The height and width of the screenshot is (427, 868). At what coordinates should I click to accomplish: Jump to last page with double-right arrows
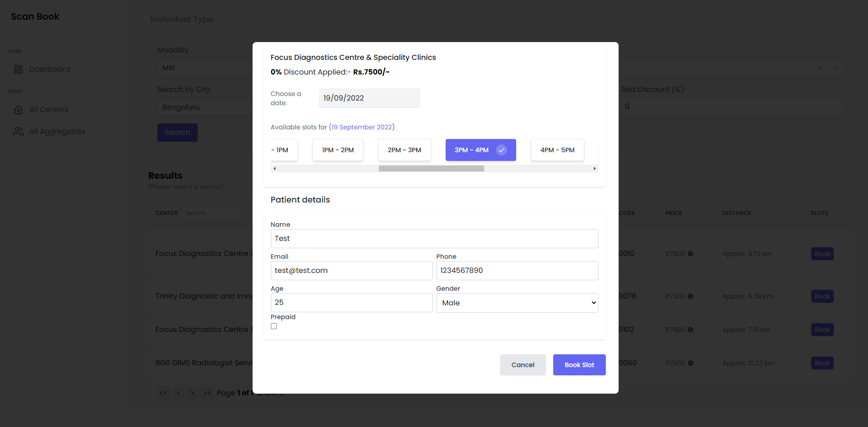[x=207, y=393]
